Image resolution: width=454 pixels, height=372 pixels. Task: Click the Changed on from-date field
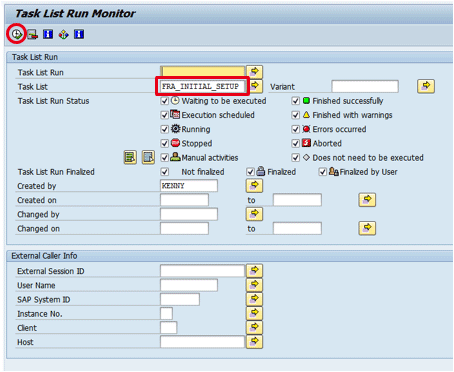[184, 229]
